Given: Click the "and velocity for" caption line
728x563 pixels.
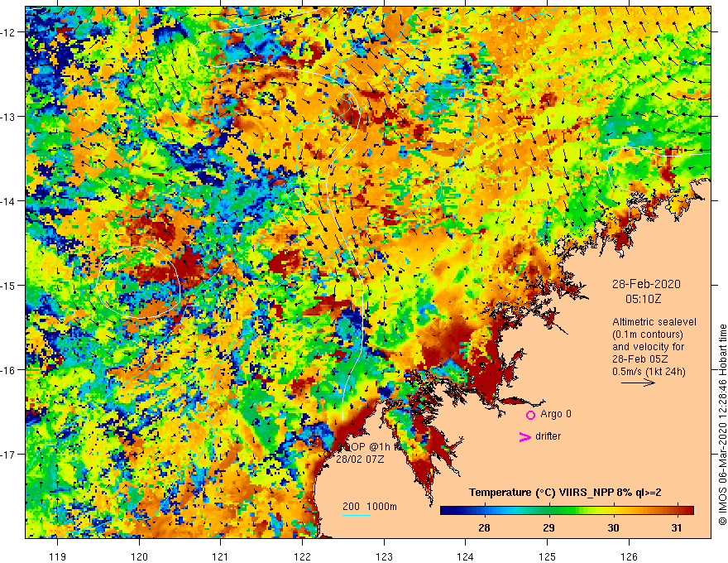Looking at the screenshot, I should click(648, 347).
